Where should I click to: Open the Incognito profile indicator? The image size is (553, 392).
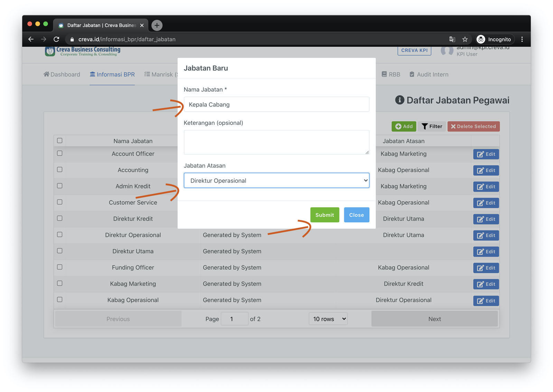[x=494, y=39]
